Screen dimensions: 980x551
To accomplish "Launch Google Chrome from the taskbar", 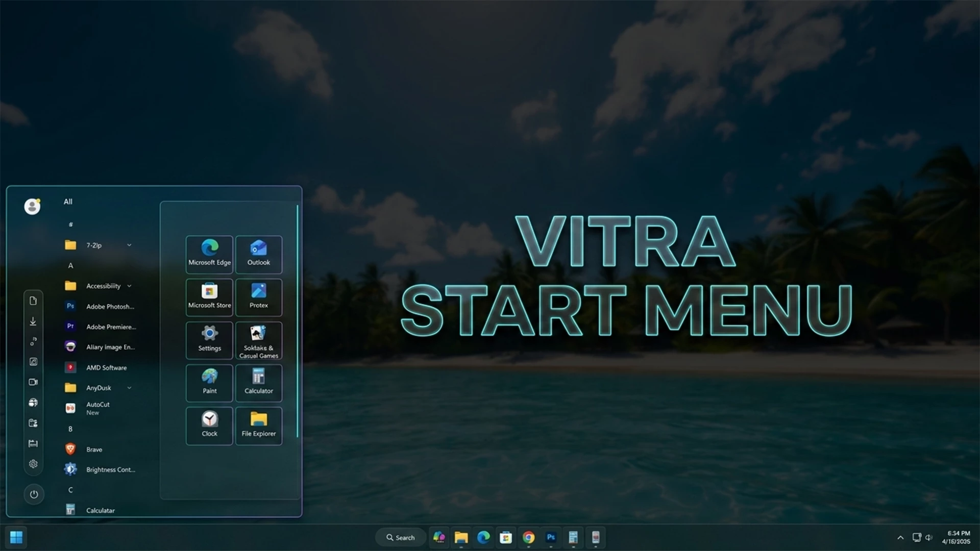I will (x=528, y=537).
